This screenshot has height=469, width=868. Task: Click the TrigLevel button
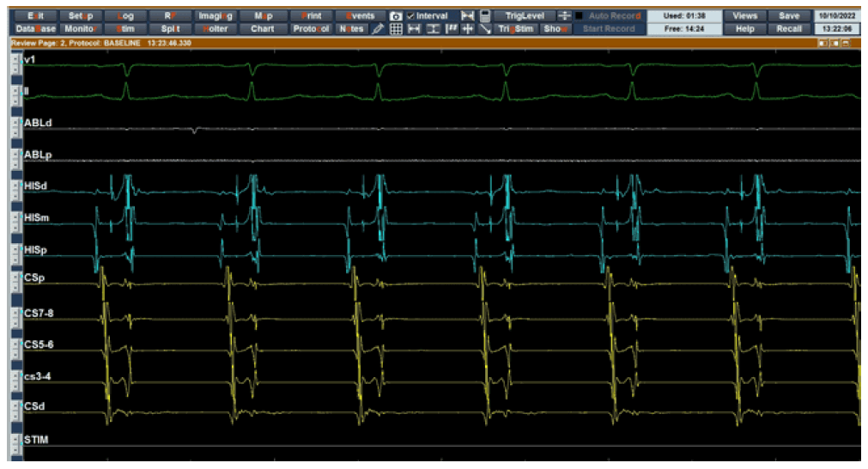pos(525,16)
